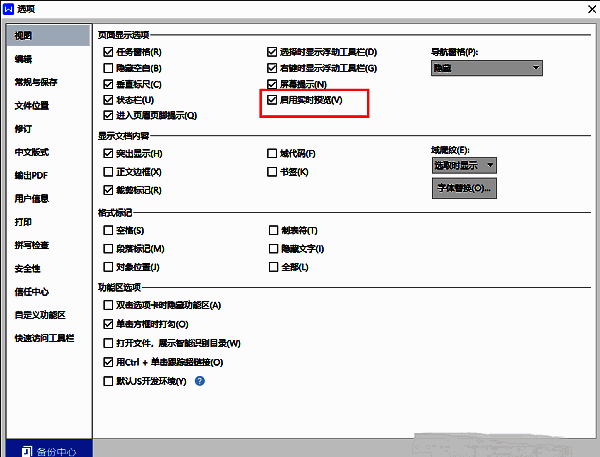The image size is (600, 457).
Task: Check the 隐藏文字(I) option
Action: pos(274,249)
